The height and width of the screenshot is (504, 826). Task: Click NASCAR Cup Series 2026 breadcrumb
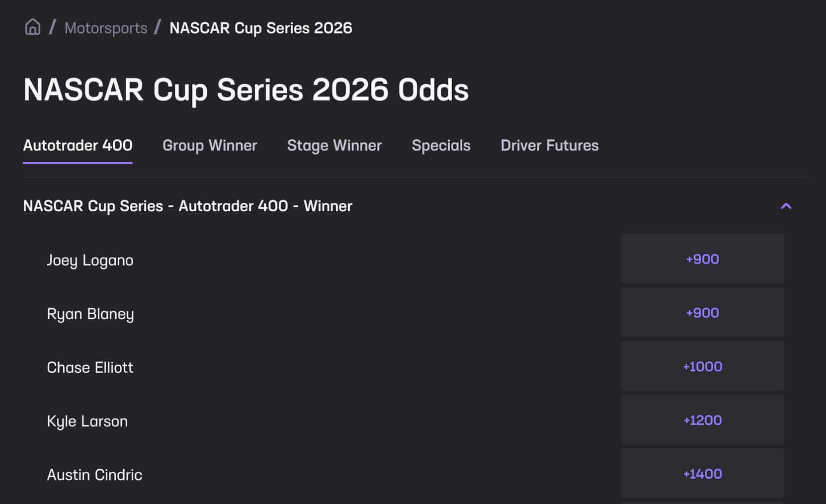(260, 28)
